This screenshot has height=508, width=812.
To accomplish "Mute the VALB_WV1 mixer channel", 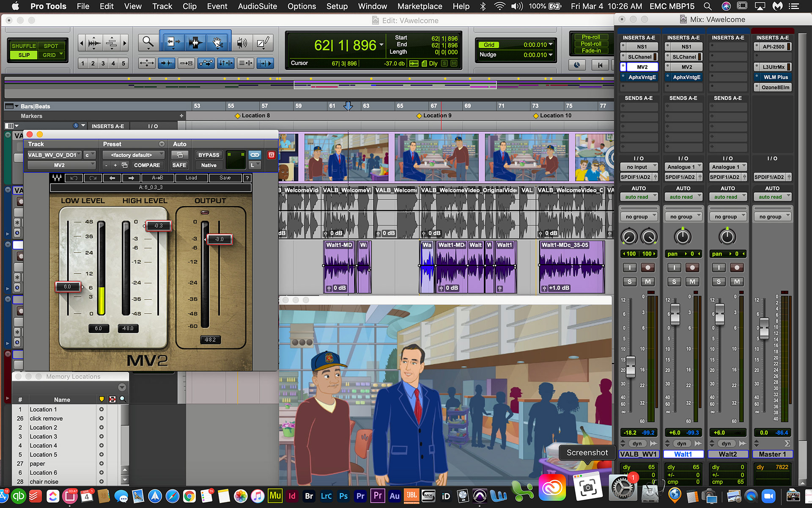I will coord(647,282).
